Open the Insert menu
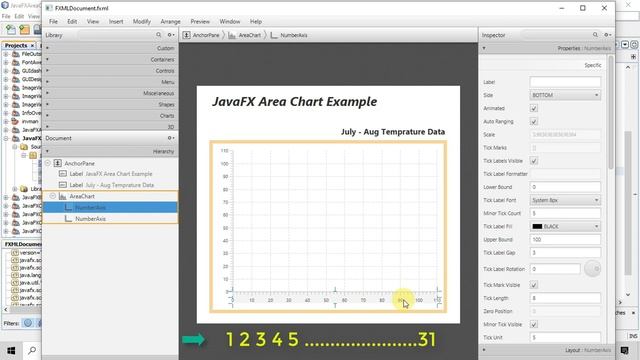Viewport: 640px width, 360px height. pyautogui.click(x=116, y=22)
